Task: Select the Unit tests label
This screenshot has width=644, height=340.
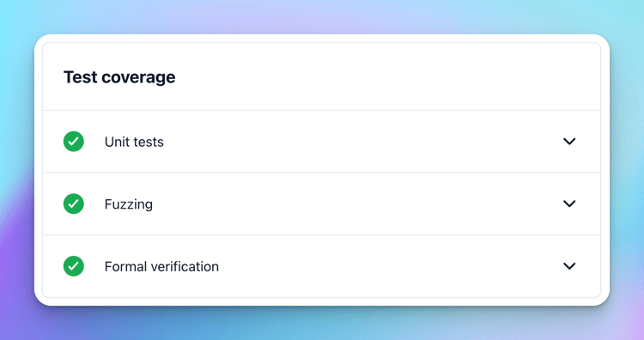Action: point(134,142)
